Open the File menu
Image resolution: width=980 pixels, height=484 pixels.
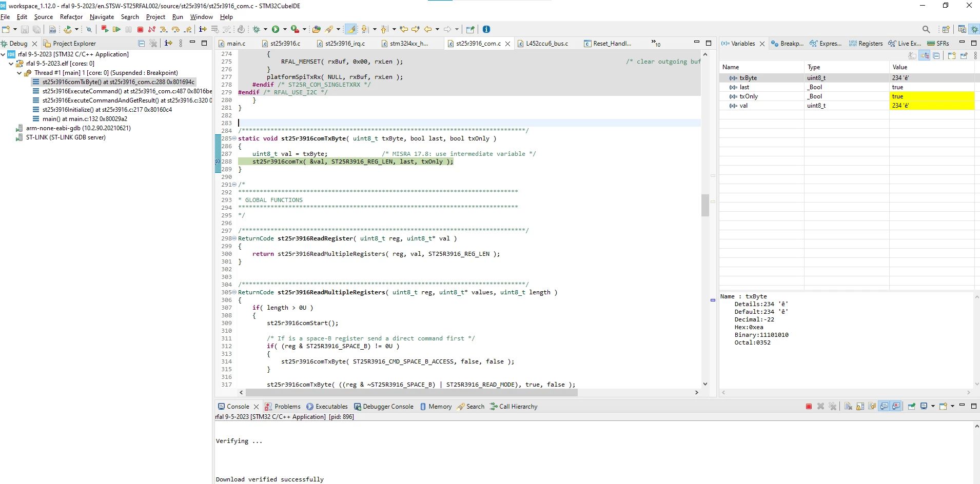pos(5,17)
